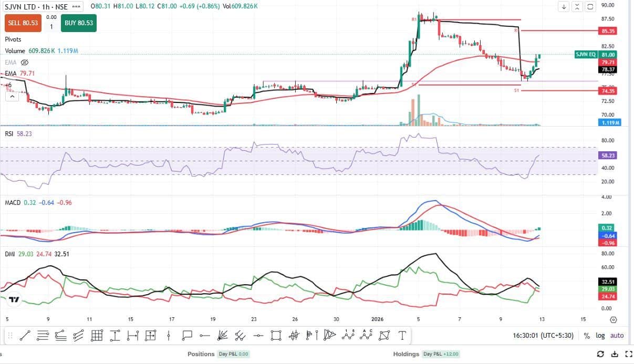The image size is (634, 364).
Task: Click the order quantity field showing 1
Action: click(x=51, y=26)
